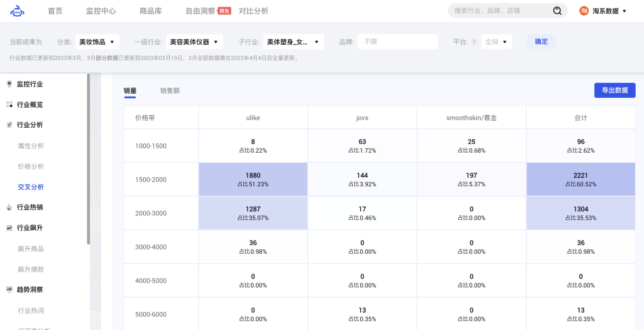Open 监控中心 in top navigation

coord(101,11)
